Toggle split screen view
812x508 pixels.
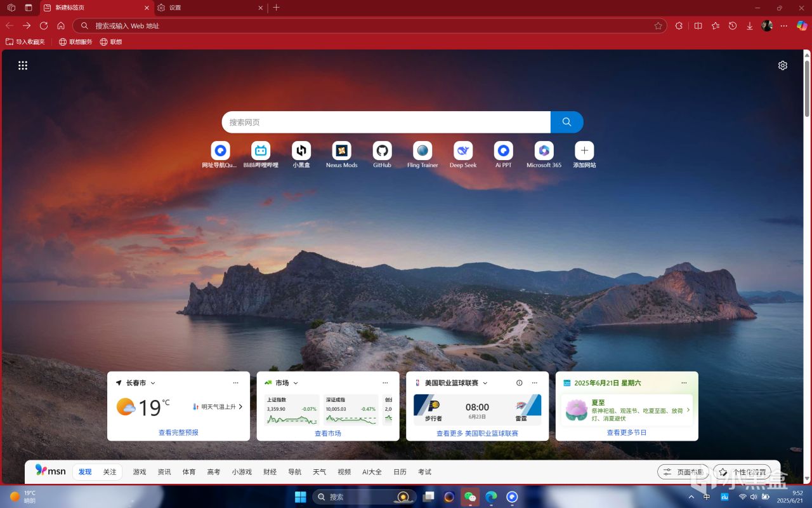pyautogui.click(x=698, y=26)
